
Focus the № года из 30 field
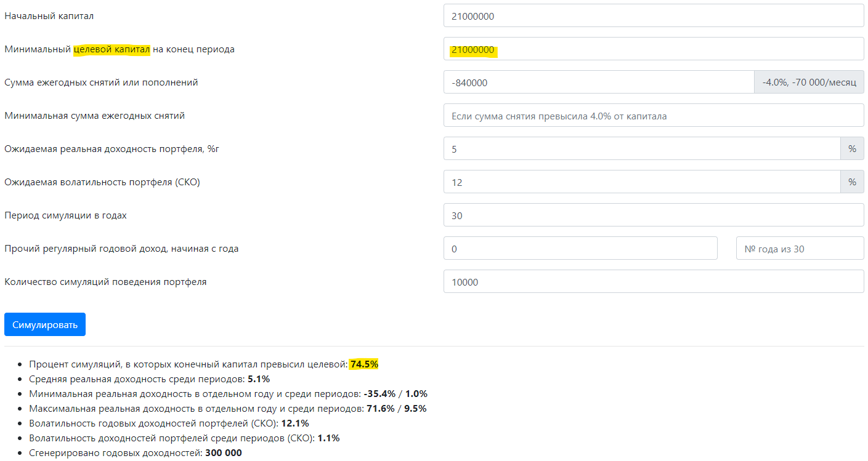pos(800,249)
